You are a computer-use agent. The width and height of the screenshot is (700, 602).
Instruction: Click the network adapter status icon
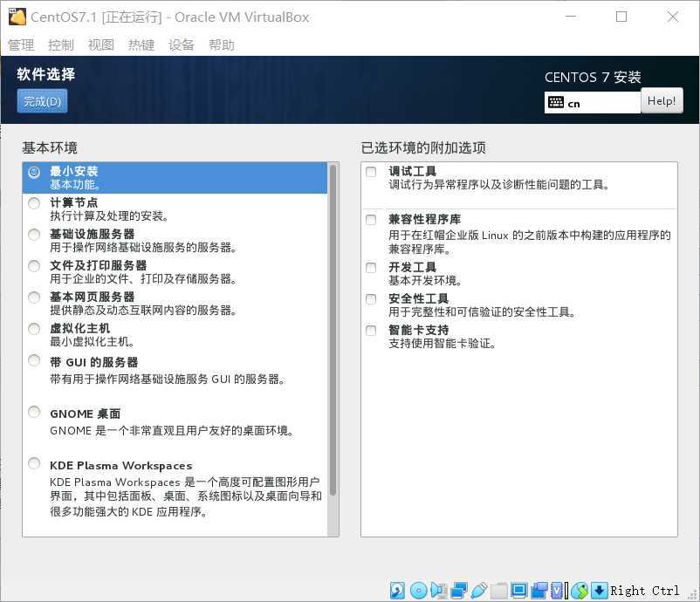(459, 591)
